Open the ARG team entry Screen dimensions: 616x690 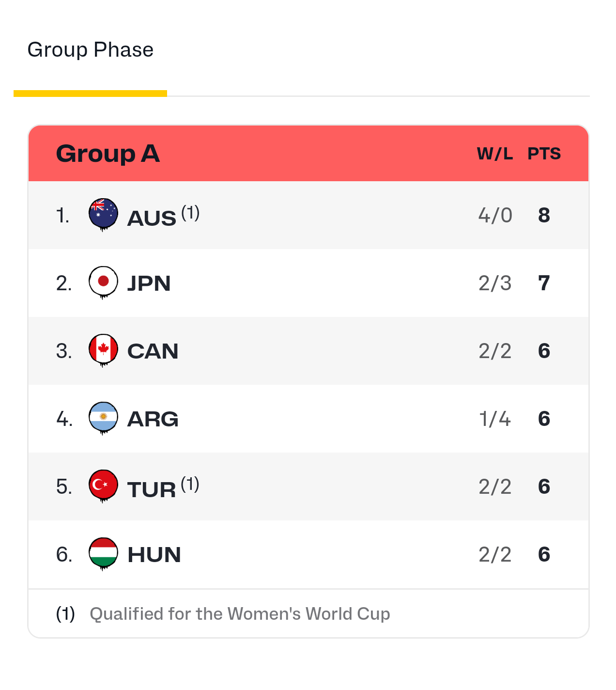click(153, 419)
